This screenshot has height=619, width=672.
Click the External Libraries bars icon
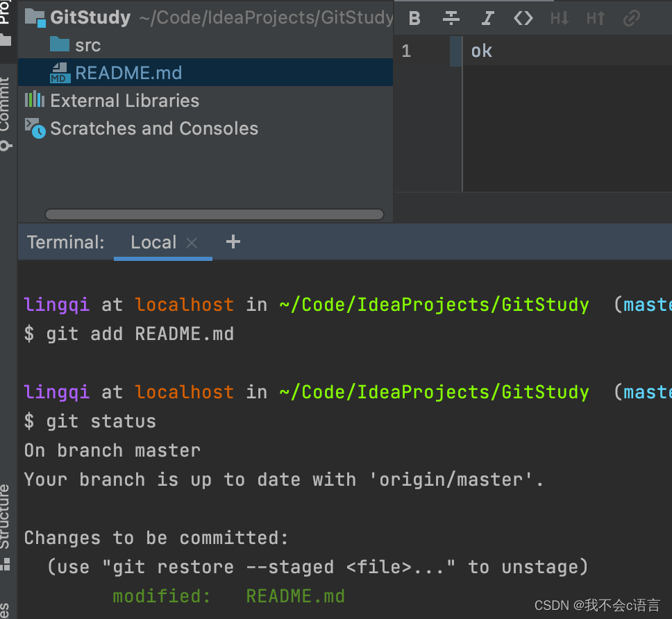[35, 99]
